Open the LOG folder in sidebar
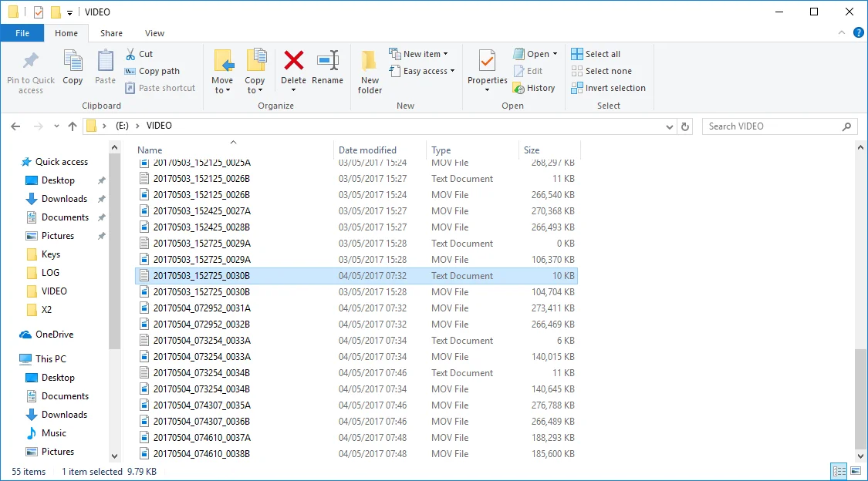Screen dimensions: 868x481 (50, 273)
